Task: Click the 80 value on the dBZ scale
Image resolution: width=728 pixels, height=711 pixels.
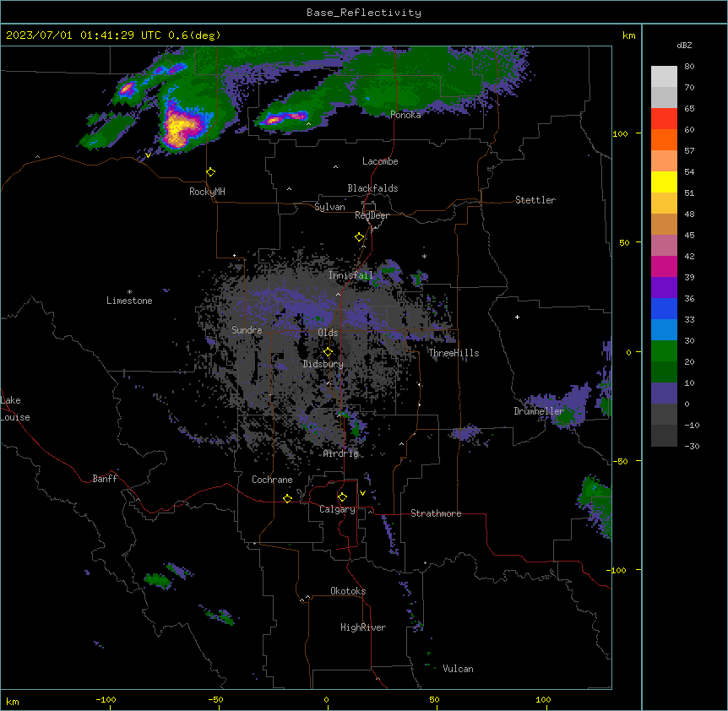Action: point(689,67)
